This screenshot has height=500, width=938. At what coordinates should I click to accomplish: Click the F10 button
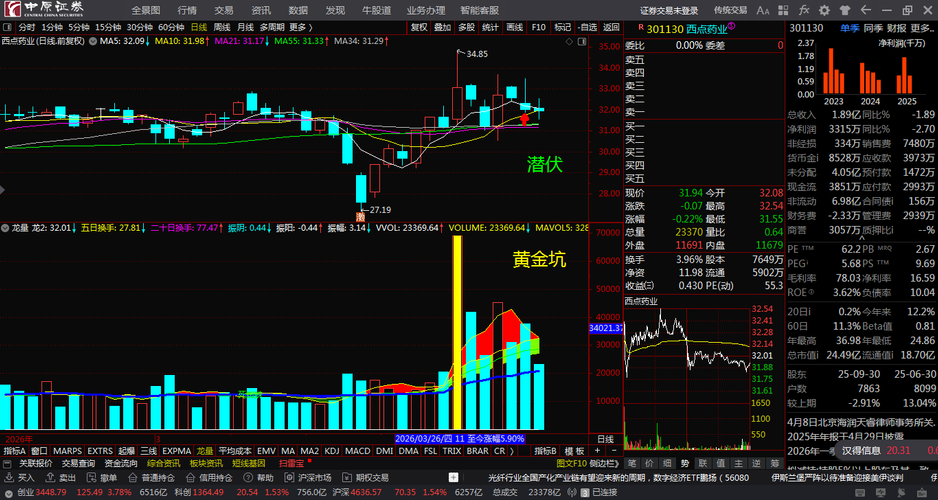click(x=538, y=27)
